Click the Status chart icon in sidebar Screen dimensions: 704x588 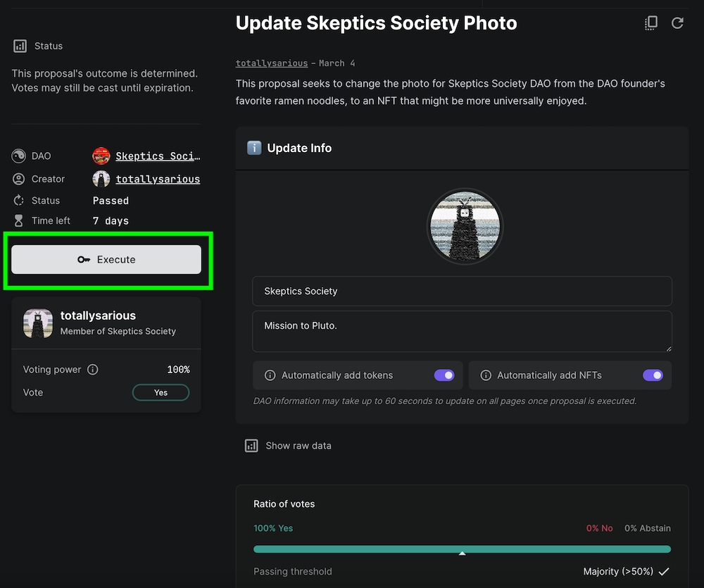(x=20, y=46)
